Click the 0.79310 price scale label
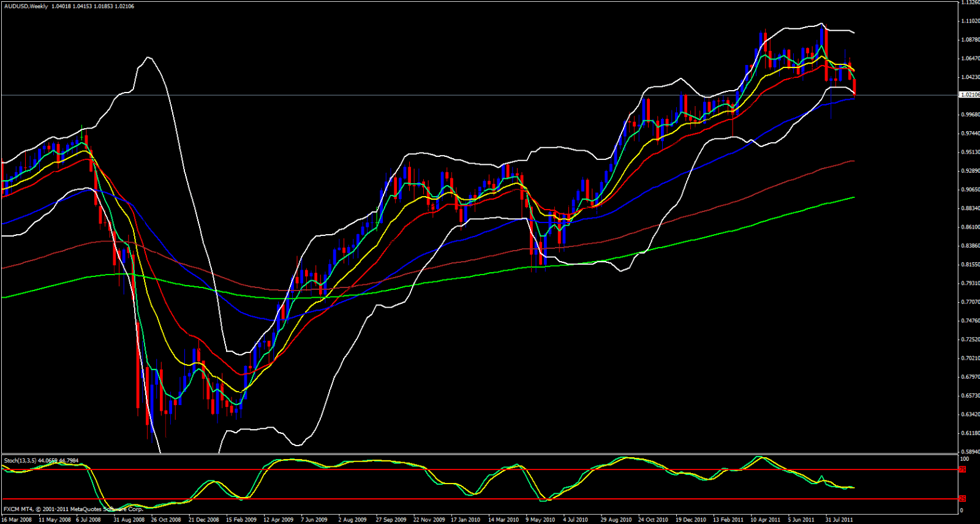 click(x=970, y=283)
